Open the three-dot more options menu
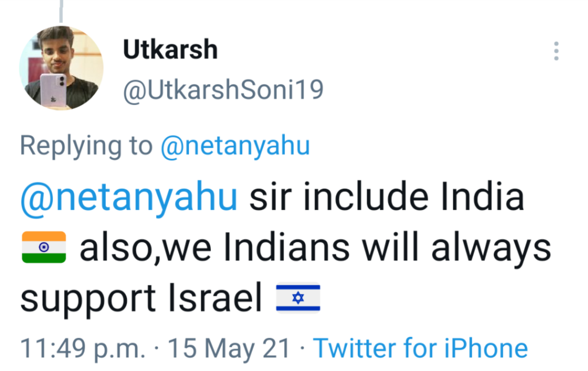The height and width of the screenshot is (371, 588). 556,51
